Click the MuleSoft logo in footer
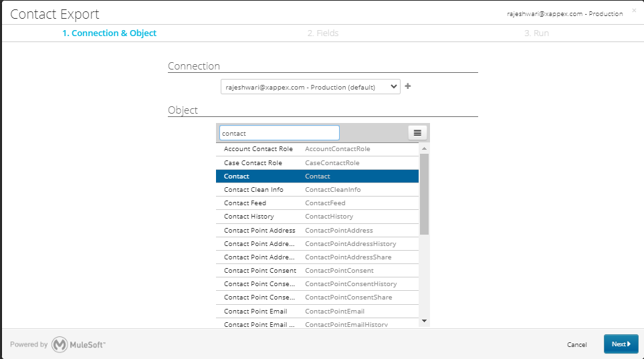644x359 pixels. [x=78, y=344]
